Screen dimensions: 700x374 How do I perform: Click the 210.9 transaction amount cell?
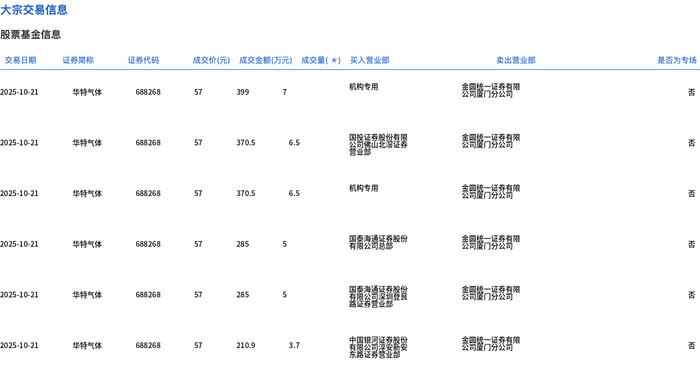click(246, 345)
